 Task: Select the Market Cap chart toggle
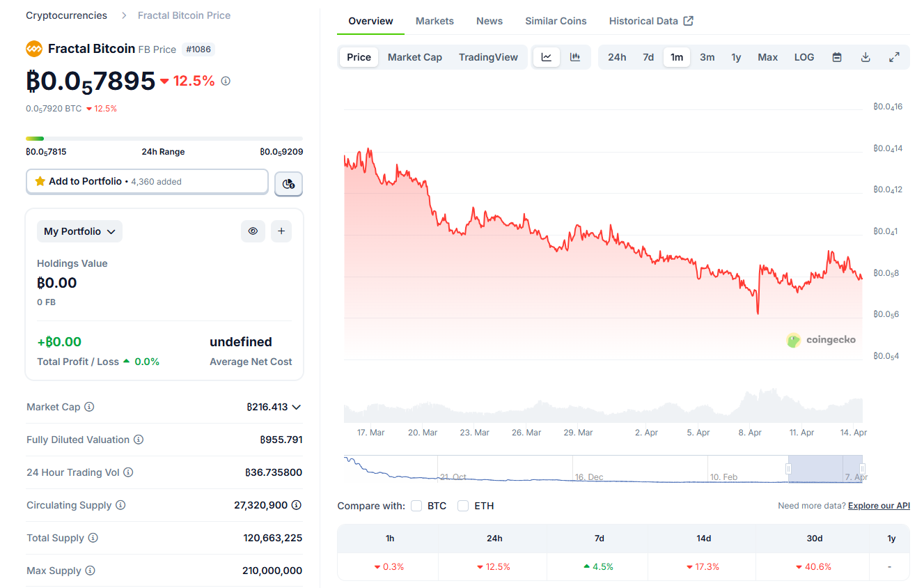tap(415, 57)
